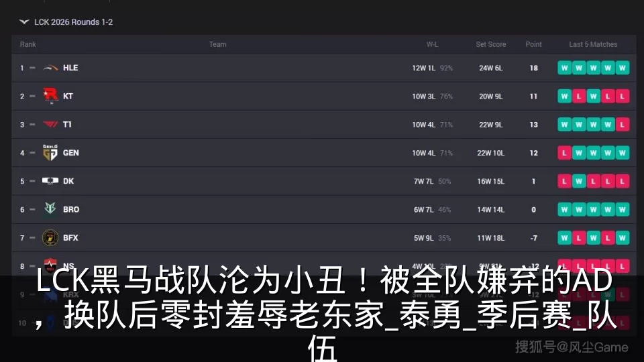Sort by the W-L column header
The width and height of the screenshot is (644, 362).
tap(432, 44)
